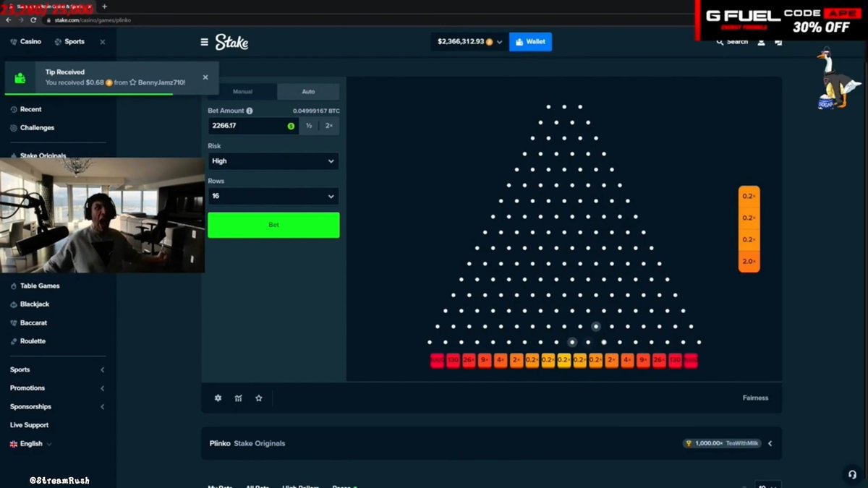Reload the browser page
The height and width of the screenshot is (488, 868).
(32, 20)
